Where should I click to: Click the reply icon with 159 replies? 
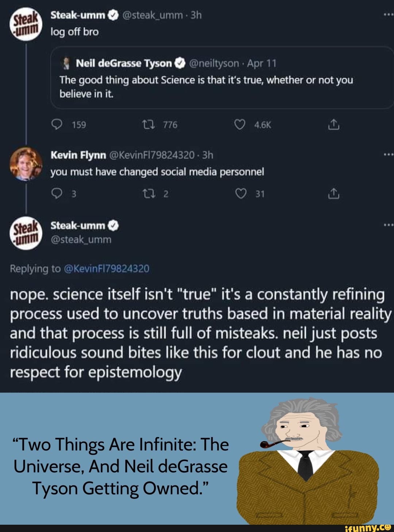pyautogui.click(x=57, y=125)
